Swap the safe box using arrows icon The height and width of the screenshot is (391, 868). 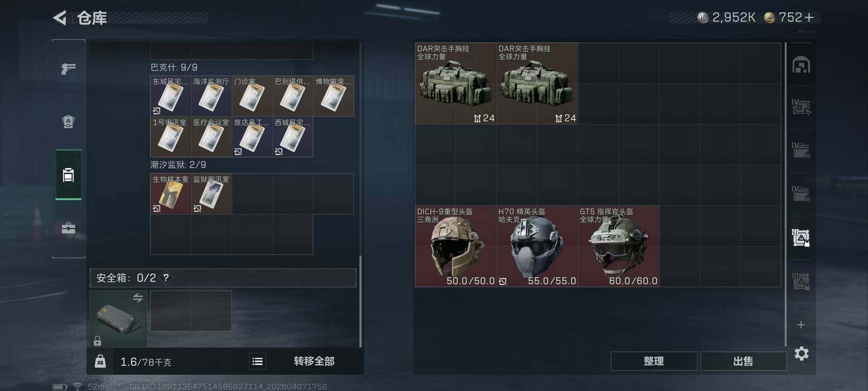click(138, 298)
